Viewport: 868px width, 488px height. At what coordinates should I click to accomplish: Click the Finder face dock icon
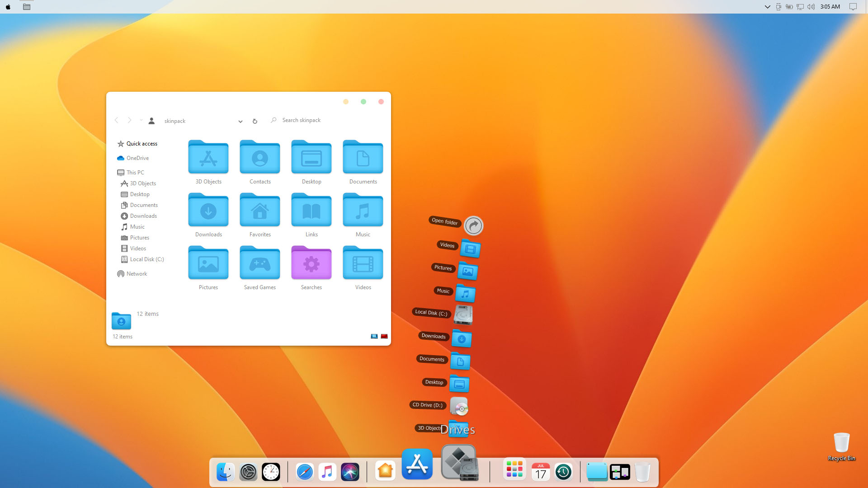coord(225,472)
